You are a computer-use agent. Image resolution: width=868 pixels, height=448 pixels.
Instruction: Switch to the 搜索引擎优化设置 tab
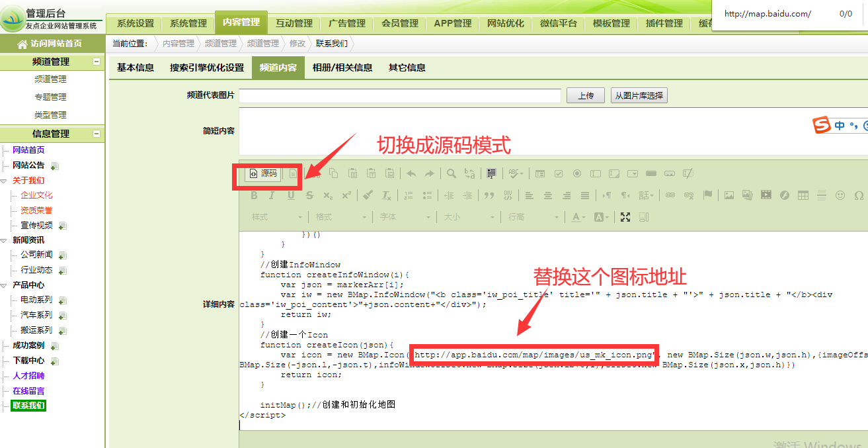[x=206, y=67]
